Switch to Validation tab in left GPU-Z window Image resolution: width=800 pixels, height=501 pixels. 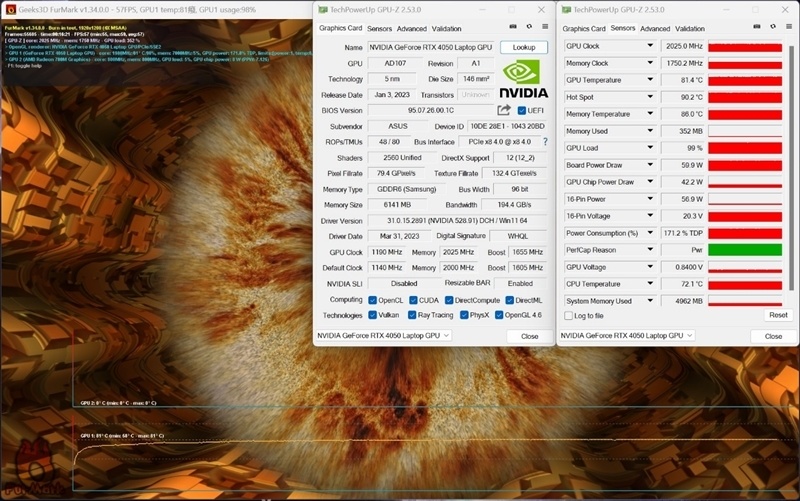[x=446, y=29]
